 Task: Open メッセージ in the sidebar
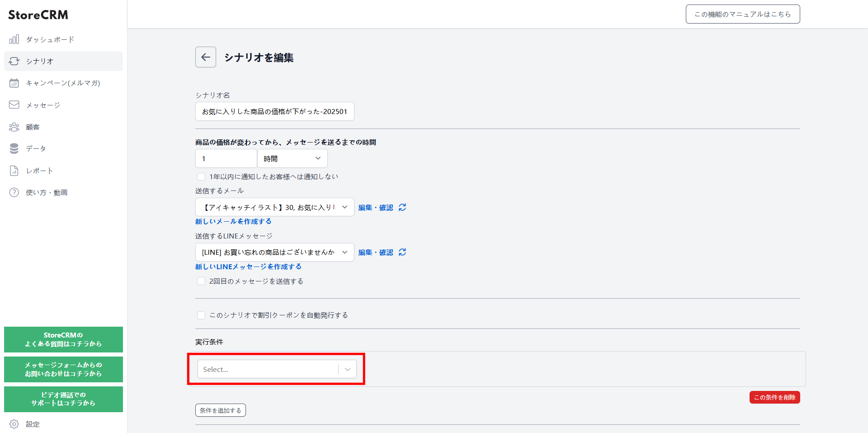click(63, 105)
